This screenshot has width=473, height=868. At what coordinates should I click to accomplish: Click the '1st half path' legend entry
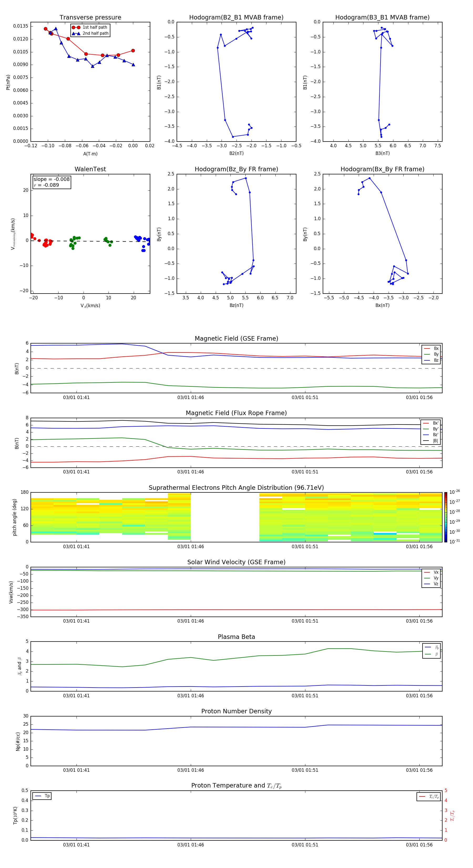coord(90,27)
